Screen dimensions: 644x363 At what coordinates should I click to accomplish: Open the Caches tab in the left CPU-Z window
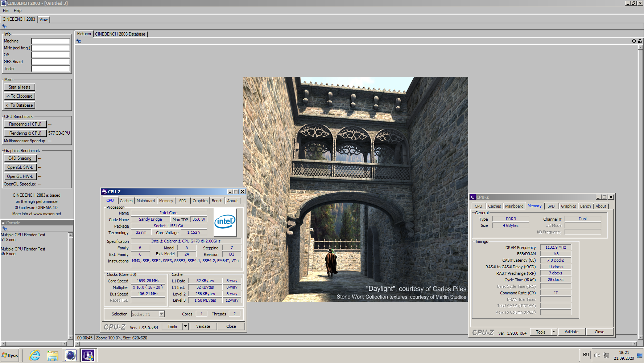pos(126,201)
